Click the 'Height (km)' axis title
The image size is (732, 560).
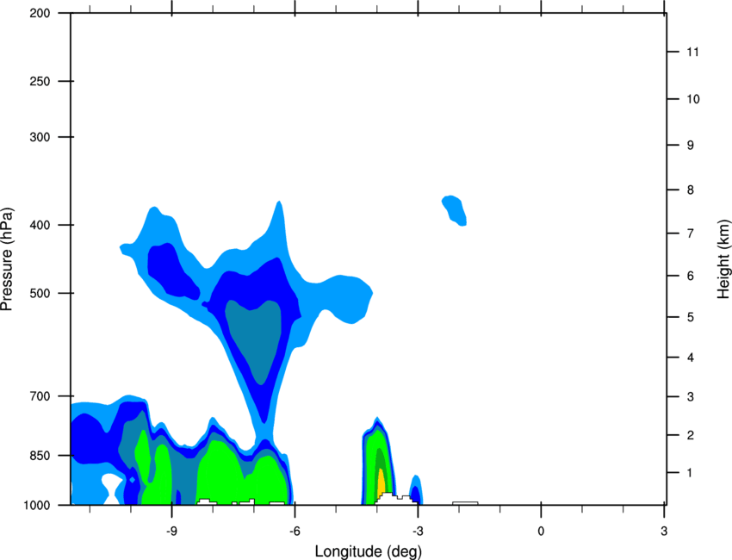click(x=723, y=259)
